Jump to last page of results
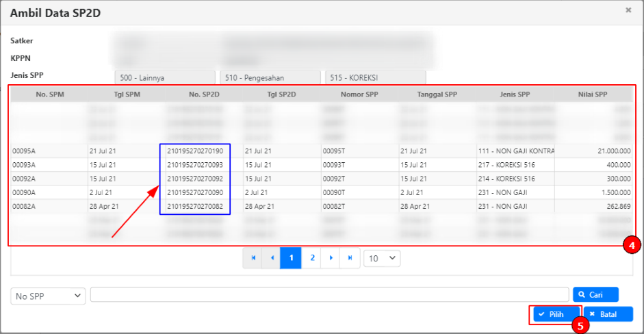644x334 pixels. [x=350, y=258]
